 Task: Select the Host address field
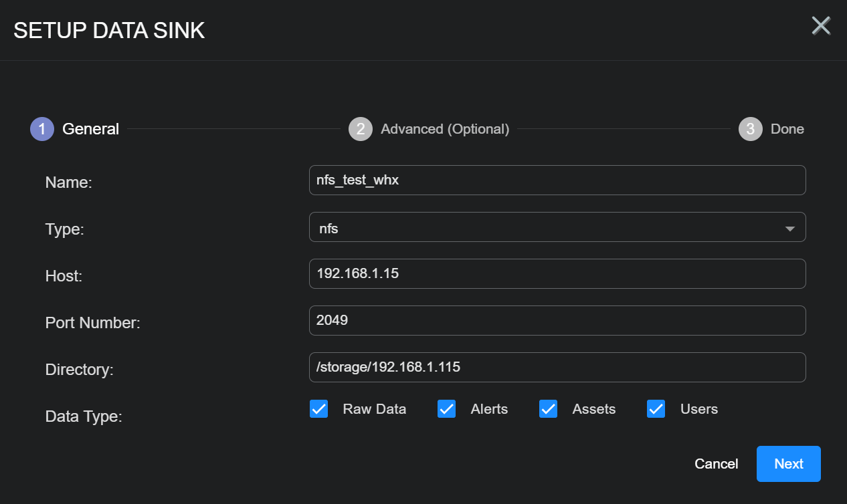pyautogui.click(x=557, y=273)
